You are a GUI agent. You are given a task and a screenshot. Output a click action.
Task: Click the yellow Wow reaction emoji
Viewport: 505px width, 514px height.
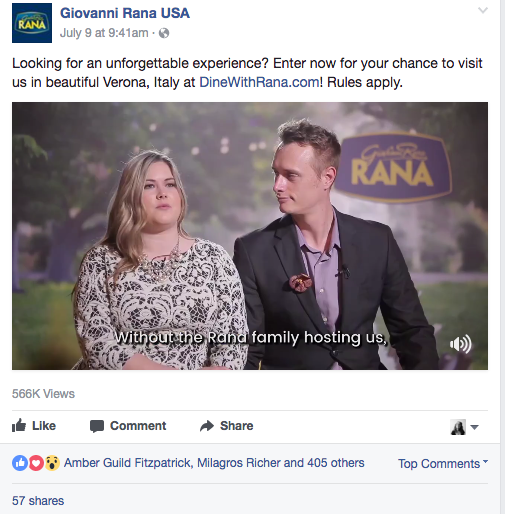(x=52, y=463)
